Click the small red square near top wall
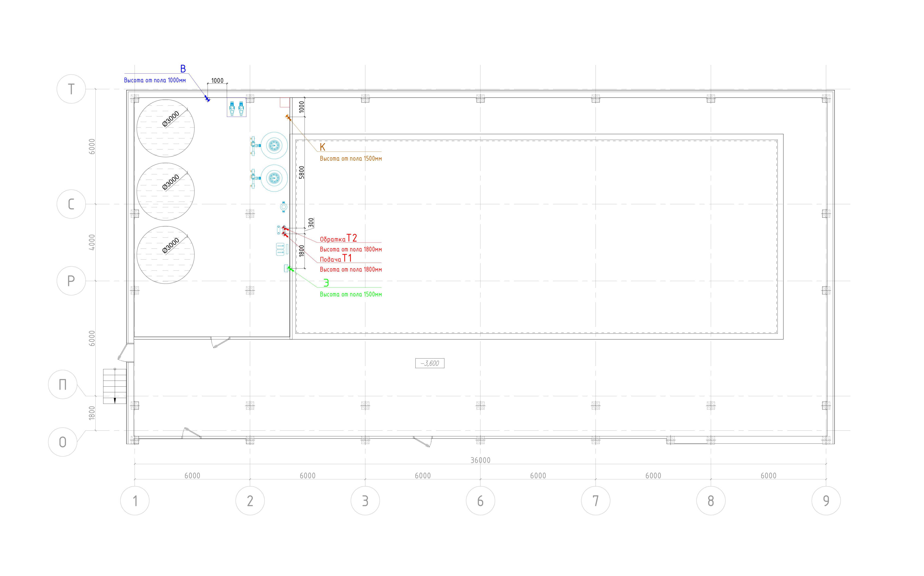Viewport: 924px width, 576px height. click(285, 102)
